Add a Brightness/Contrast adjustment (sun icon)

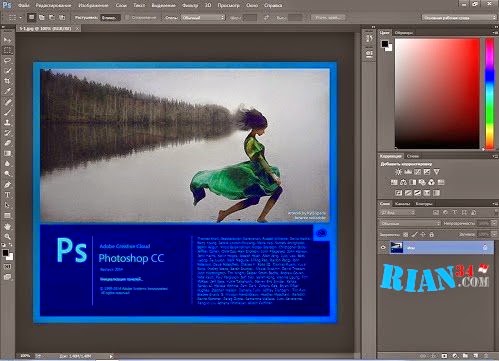tap(398, 172)
